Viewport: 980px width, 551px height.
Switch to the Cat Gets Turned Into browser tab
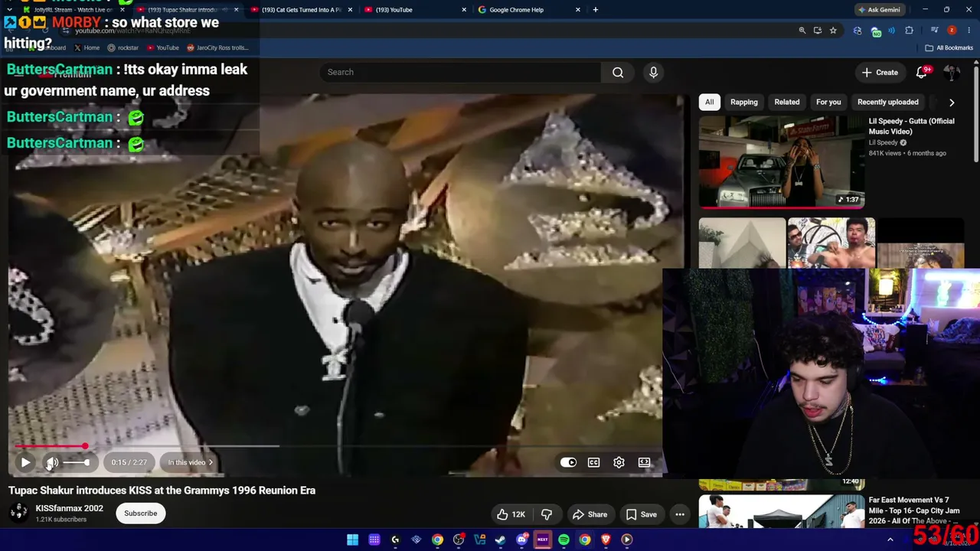point(302,10)
